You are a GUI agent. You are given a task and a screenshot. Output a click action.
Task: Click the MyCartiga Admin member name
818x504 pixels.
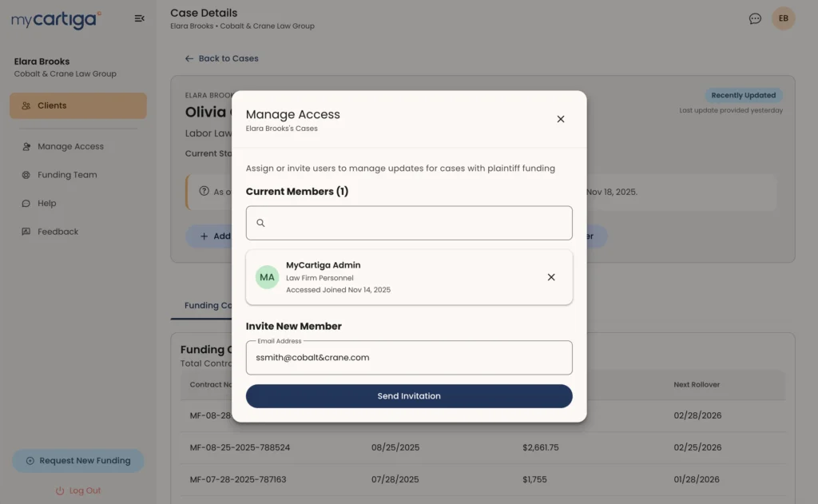click(x=323, y=265)
